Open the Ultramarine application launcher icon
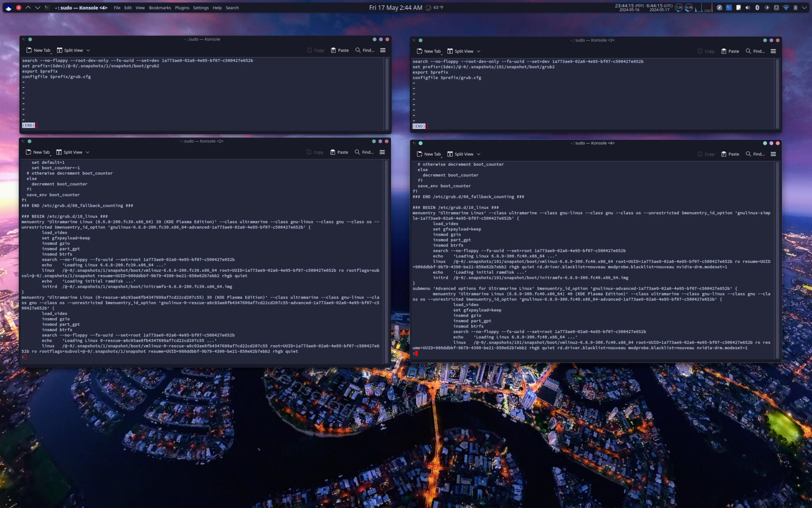This screenshot has width=812, height=508. (x=8, y=8)
